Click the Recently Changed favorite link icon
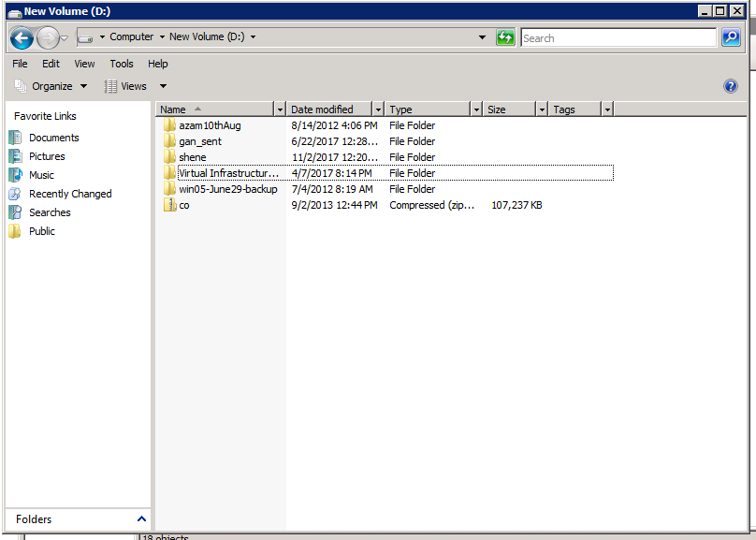756x540 pixels. 15,194
